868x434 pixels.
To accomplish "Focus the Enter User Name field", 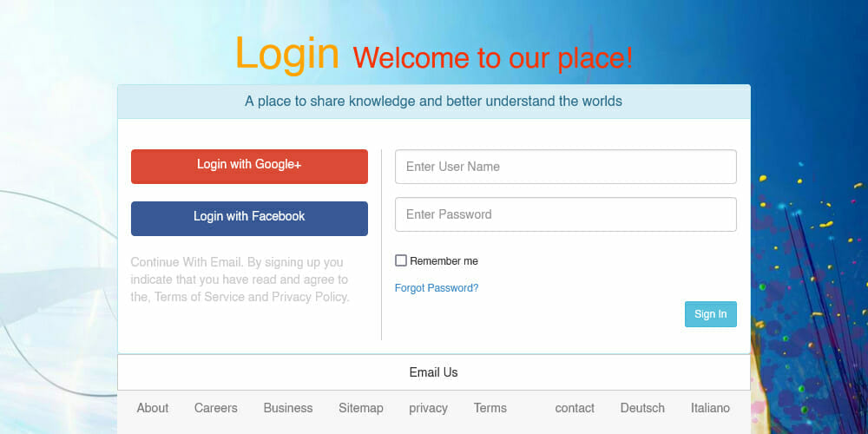I will point(565,167).
